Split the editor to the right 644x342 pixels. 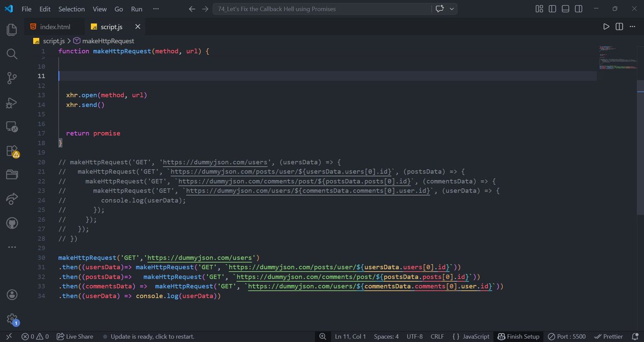[619, 26]
